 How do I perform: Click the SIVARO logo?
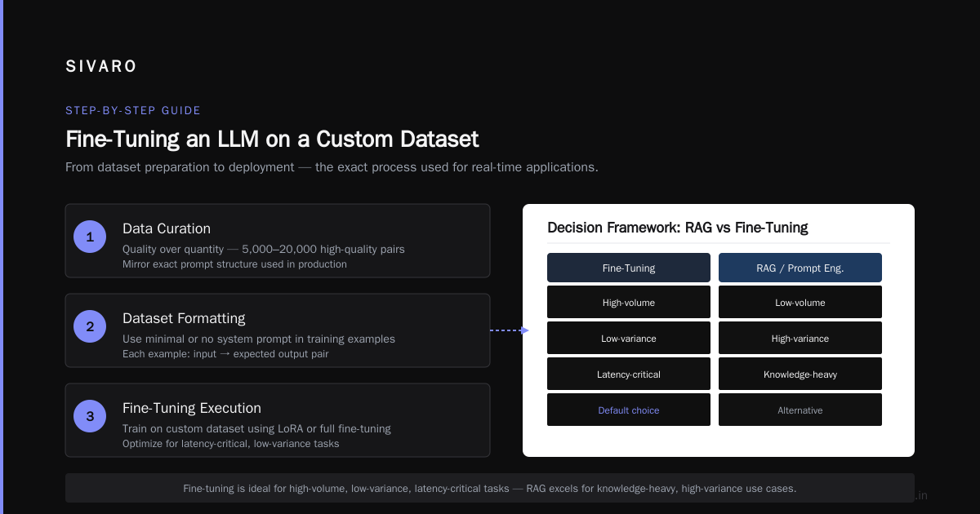[x=101, y=67]
